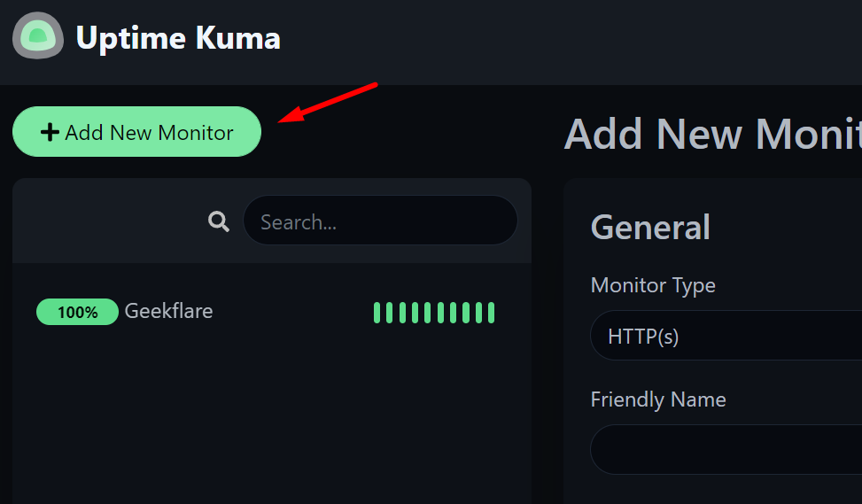862x504 pixels.
Task: Click the "General" section heading
Action: pyautogui.click(x=650, y=228)
